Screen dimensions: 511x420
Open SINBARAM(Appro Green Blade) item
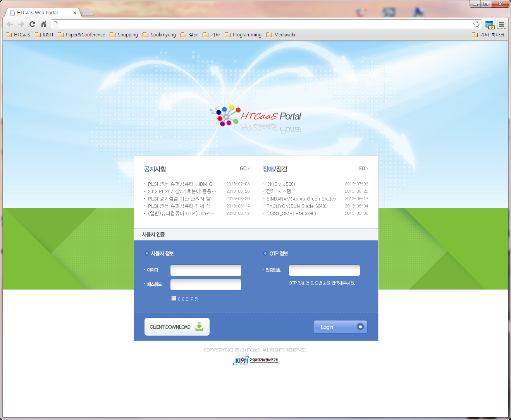point(301,199)
